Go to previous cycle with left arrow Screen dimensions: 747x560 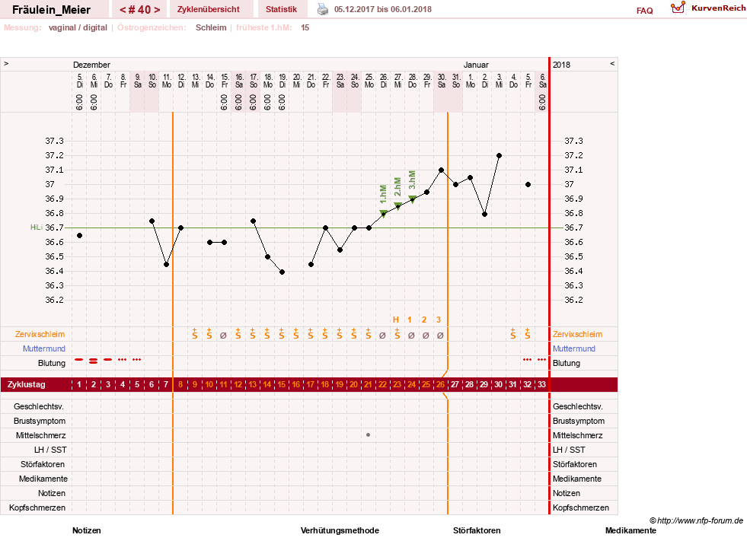point(123,10)
